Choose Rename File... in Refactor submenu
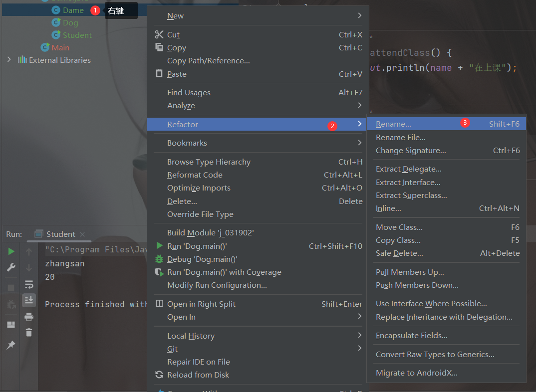Screen dimensions: 536x392 tap(446, 137)
